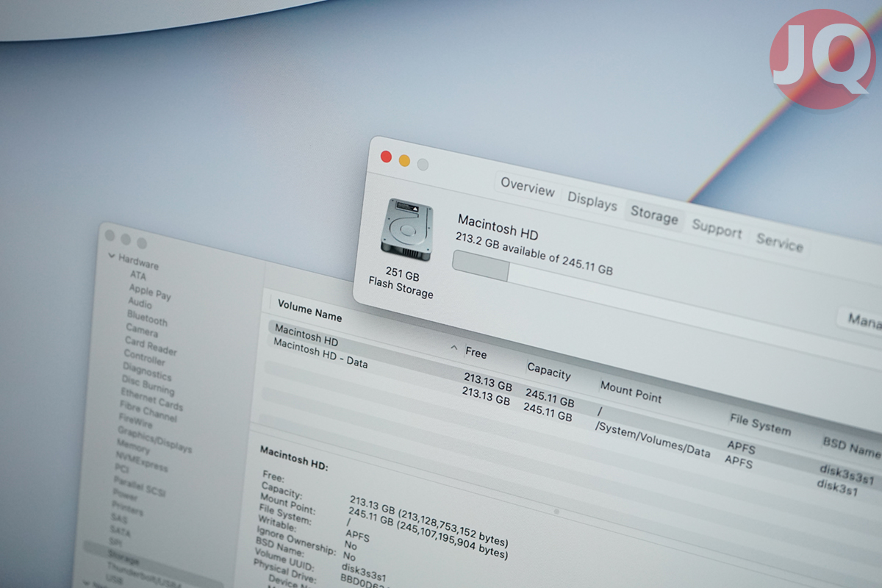This screenshot has width=882, height=588.
Task: Select PCI in the sidebar
Action: (121, 468)
